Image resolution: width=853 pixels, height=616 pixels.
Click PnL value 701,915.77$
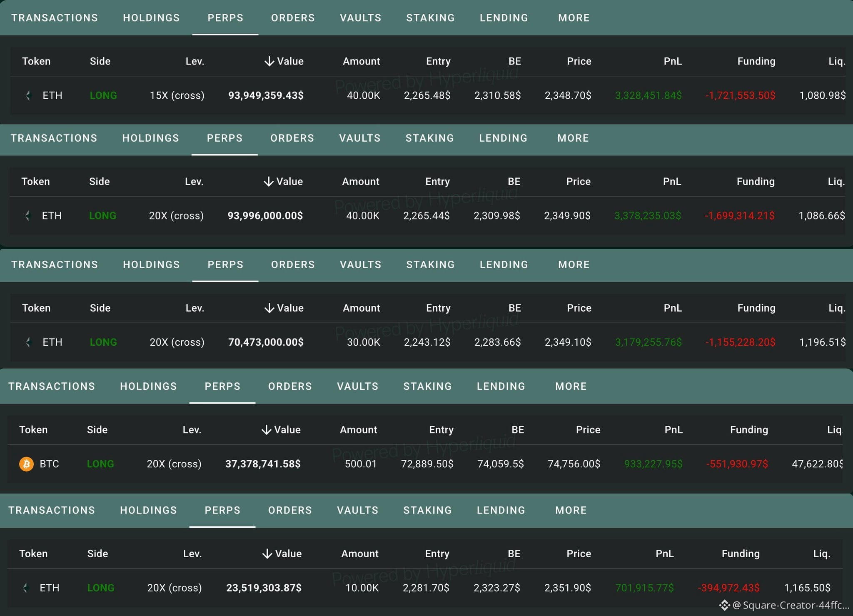(644, 588)
